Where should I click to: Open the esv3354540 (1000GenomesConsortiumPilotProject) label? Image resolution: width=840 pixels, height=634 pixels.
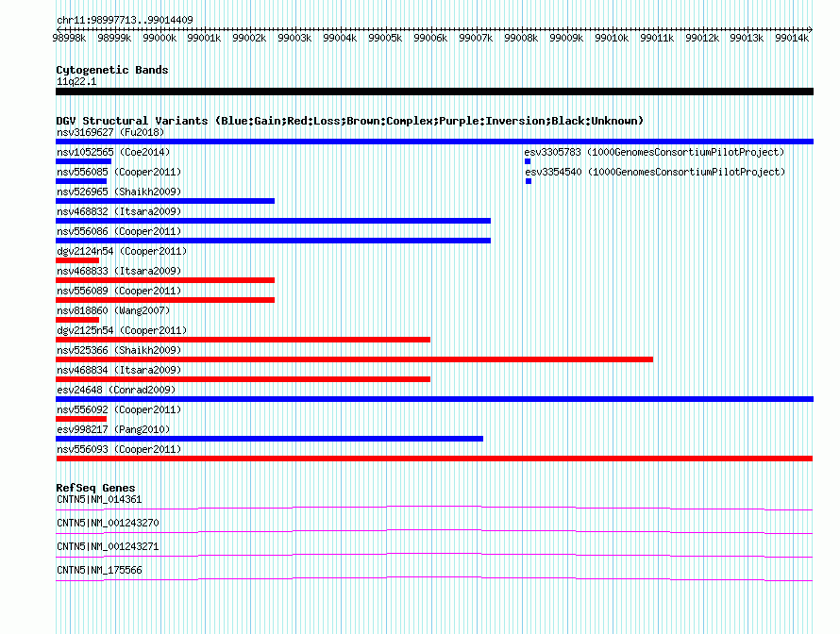[x=655, y=172]
